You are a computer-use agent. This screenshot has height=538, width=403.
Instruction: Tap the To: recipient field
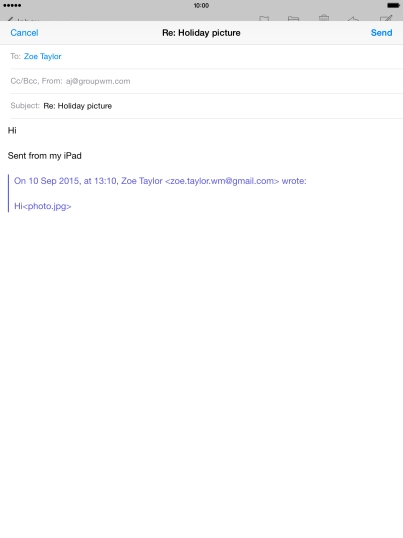tap(206, 57)
